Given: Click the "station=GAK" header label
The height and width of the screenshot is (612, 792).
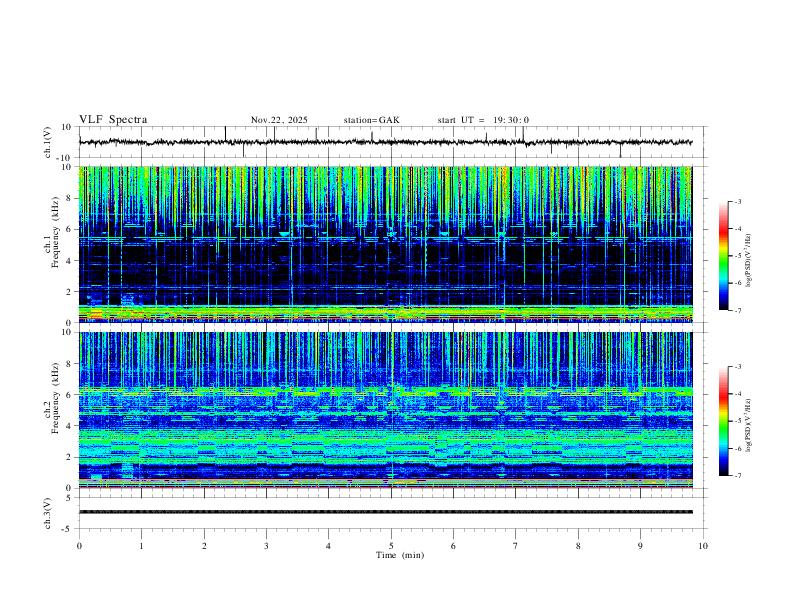Looking at the screenshot, I should tap(371, 120).
